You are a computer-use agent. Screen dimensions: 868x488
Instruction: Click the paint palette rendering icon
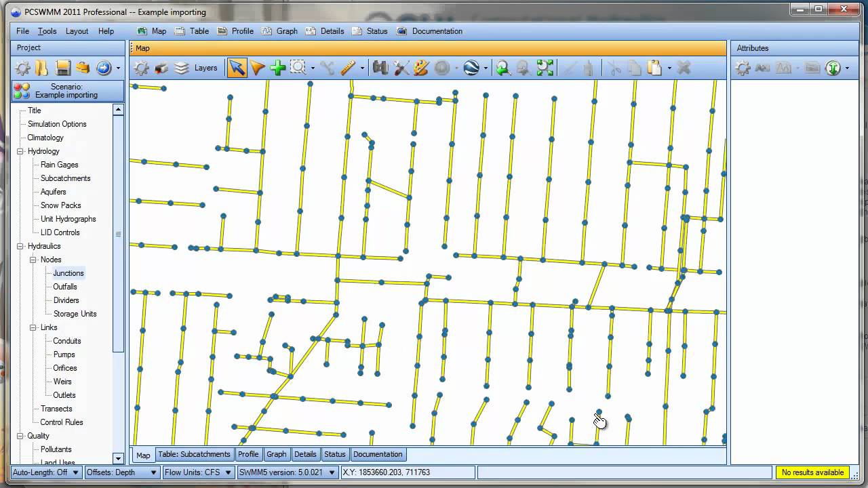click(421, 68)
